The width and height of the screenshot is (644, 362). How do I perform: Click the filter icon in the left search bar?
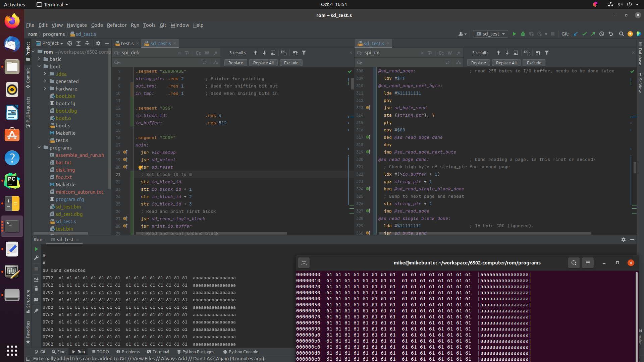[x=304, y=53]
